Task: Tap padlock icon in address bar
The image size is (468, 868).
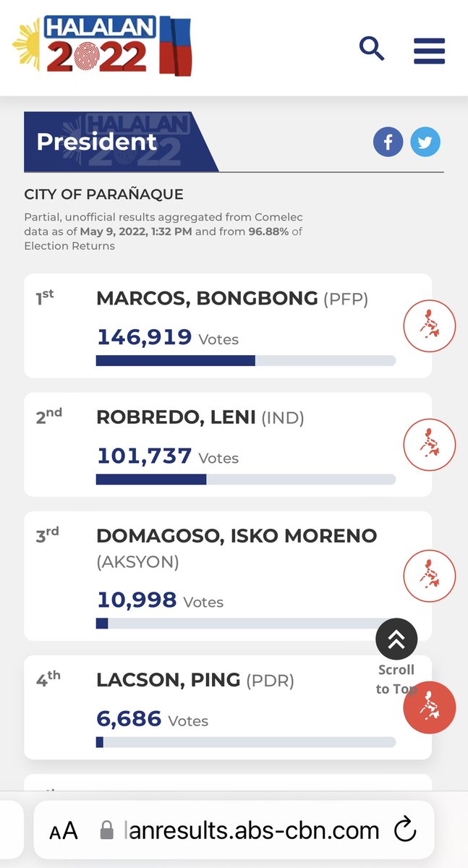Action: (x=106, y=830)
